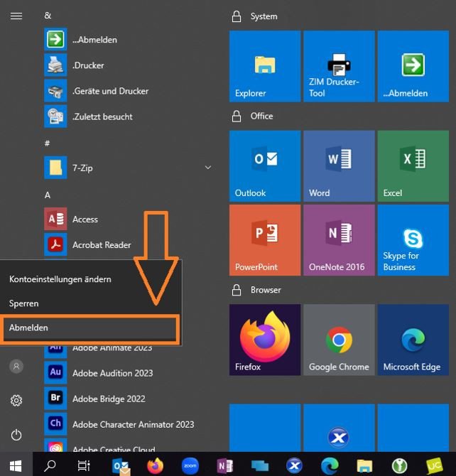
Task: Open Adobe Character Animator 2023
Action: [x=129, y=424]
